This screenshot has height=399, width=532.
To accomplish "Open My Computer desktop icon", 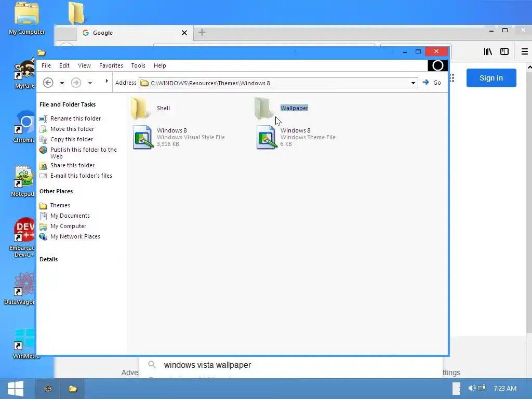I will 27,19.
